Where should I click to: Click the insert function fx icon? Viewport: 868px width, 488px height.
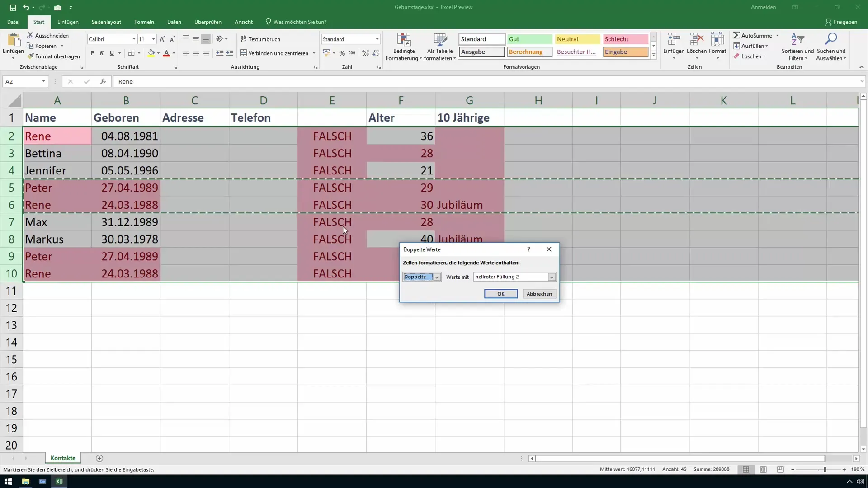pyautogui.click(x=103, y=81)
